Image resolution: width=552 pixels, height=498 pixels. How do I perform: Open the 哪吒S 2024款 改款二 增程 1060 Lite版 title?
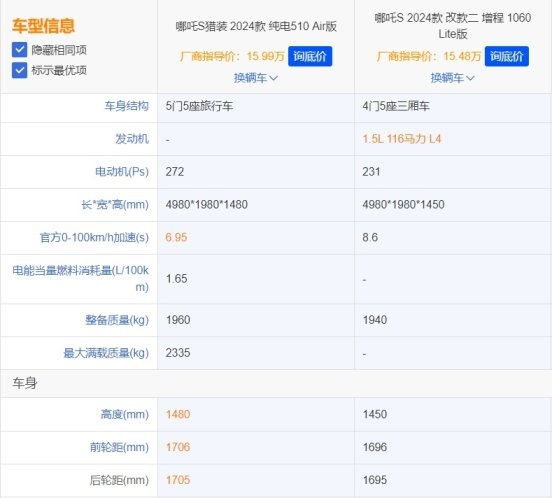point(453,26)
